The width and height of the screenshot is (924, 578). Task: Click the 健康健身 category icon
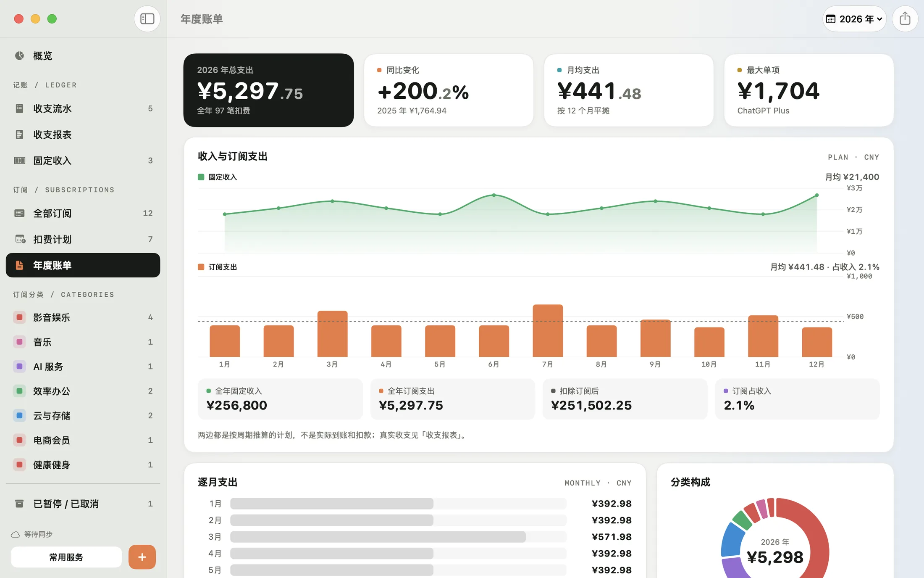coord(19,465)
